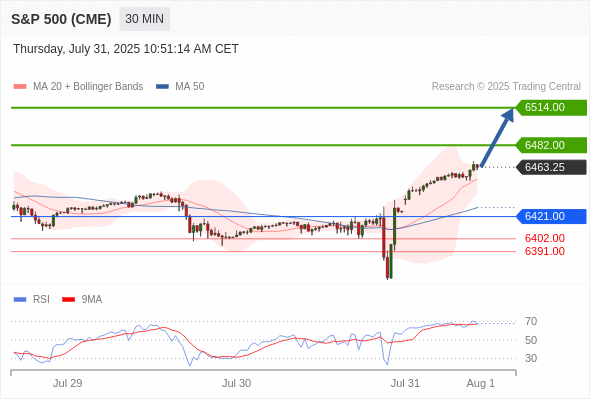Click the Jul 29 date label

[x=67, y=383]
